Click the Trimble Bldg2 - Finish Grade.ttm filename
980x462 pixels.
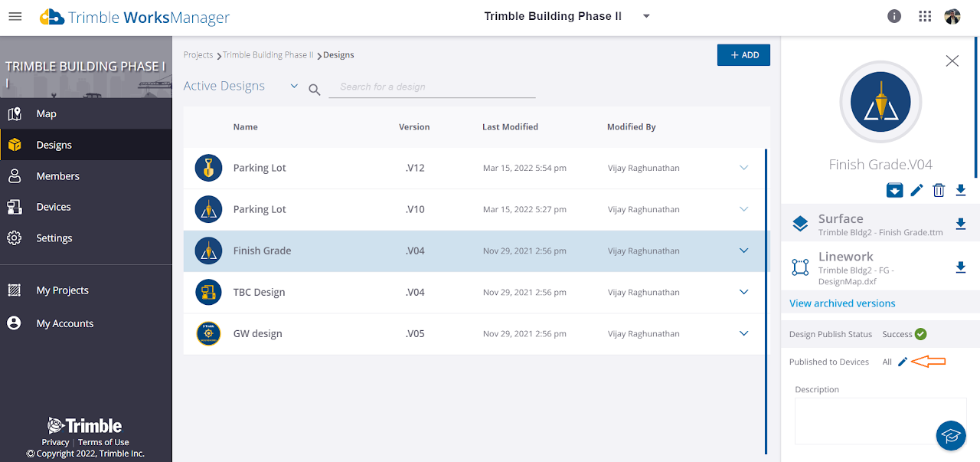[x=880, y=233]
